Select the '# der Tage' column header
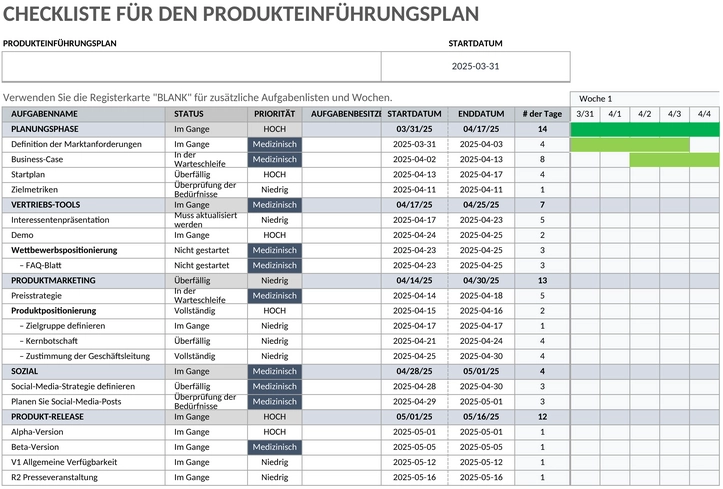This screenshot has height=489, width=723. (542, 114)
